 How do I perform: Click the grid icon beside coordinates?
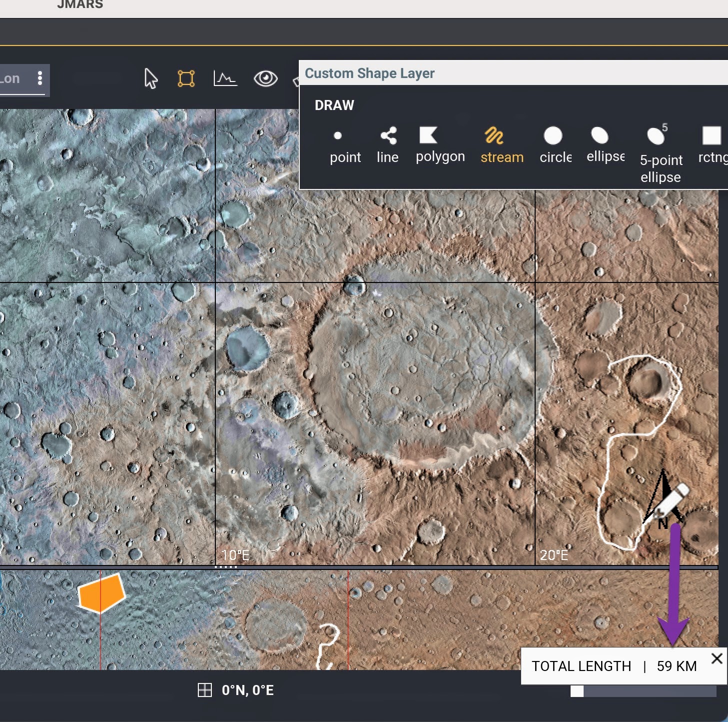point(205,690)
